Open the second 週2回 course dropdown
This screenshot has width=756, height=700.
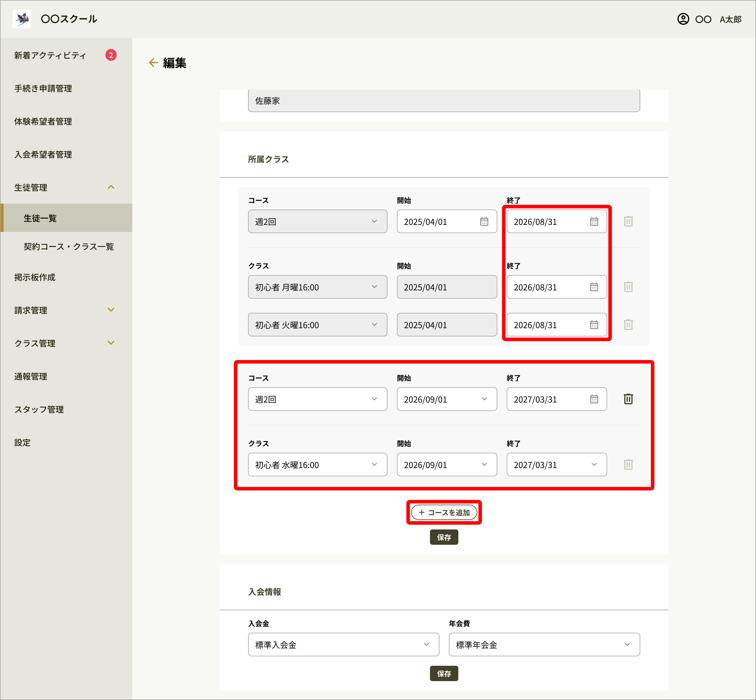[x=317, y=399]
